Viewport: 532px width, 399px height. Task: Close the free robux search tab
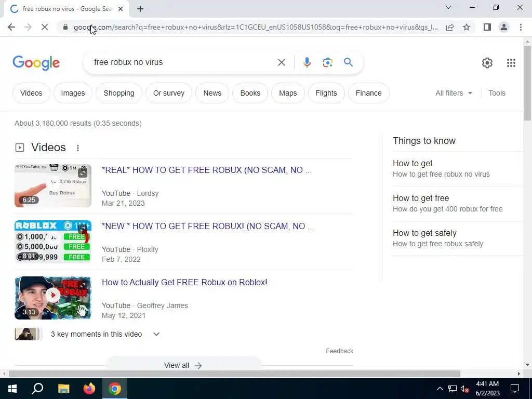121,9
